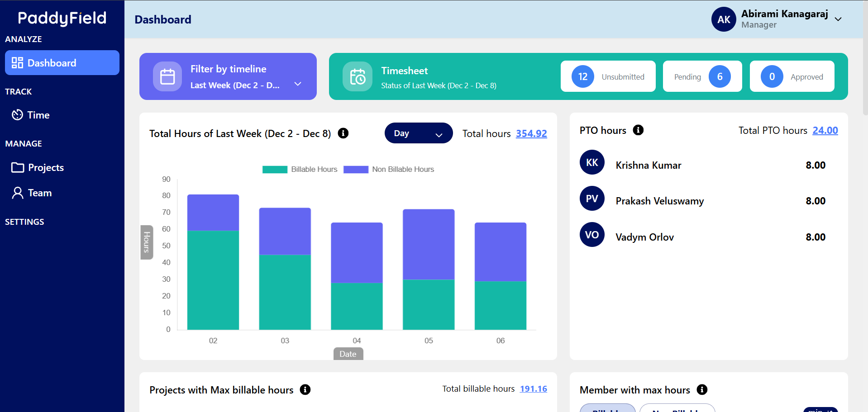The image size is (868, 412).
Task: Click the Dashboard page header title
Action: [x=163, y=19]
